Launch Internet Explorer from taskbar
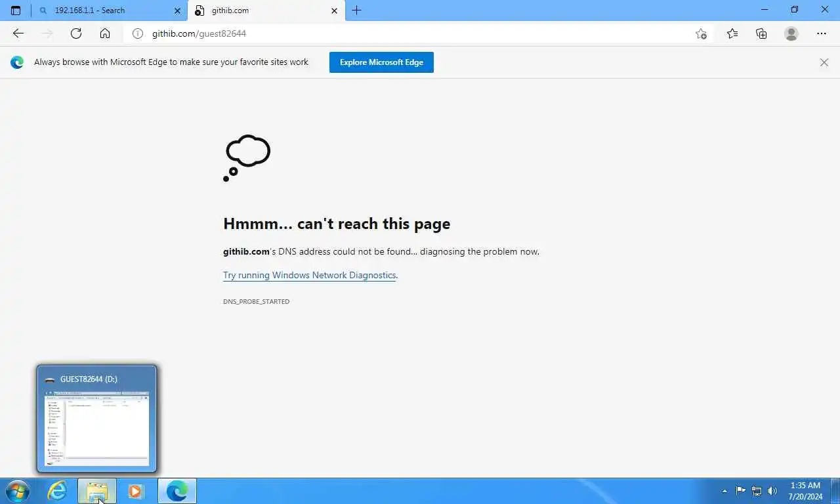Viewport: 840px width, 504px height. [x=58, y=491]
